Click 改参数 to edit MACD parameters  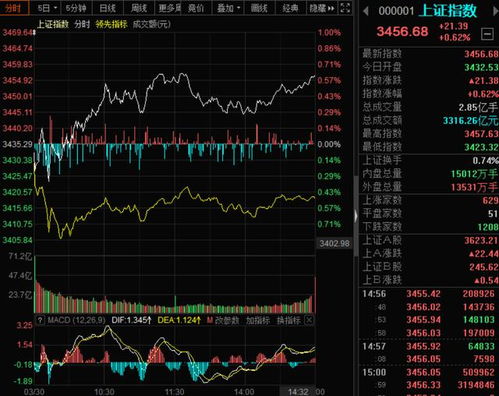[x=227, y=320]
